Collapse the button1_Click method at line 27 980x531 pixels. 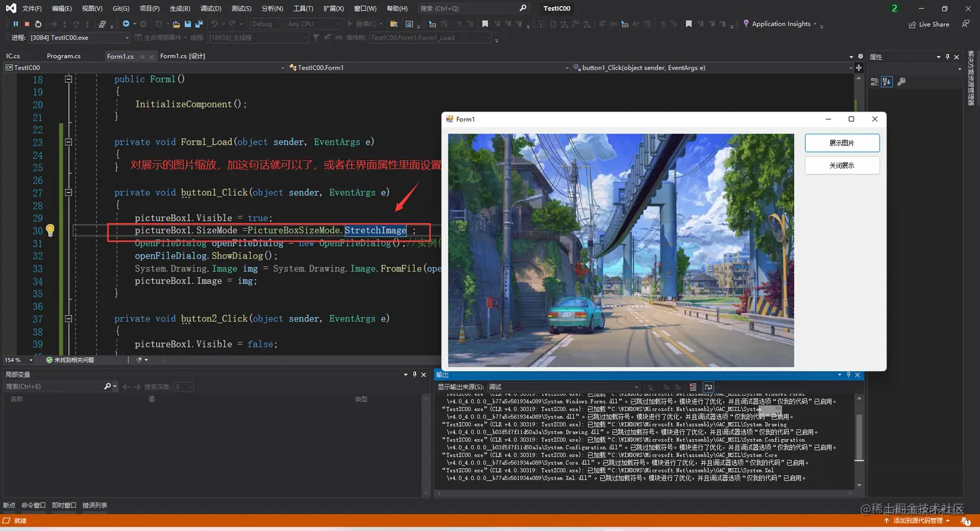68,193
